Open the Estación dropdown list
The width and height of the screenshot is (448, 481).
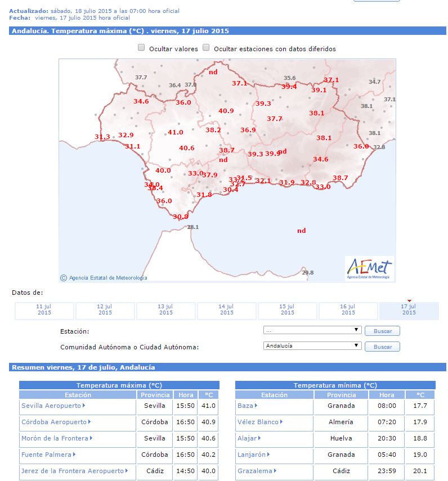coord(312,330)
